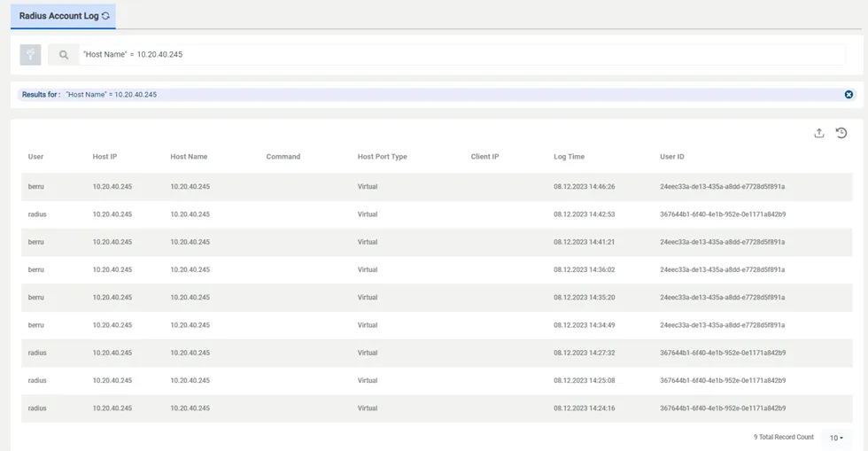
Task: Click the Results for filter text
Action: click(89, 95)
